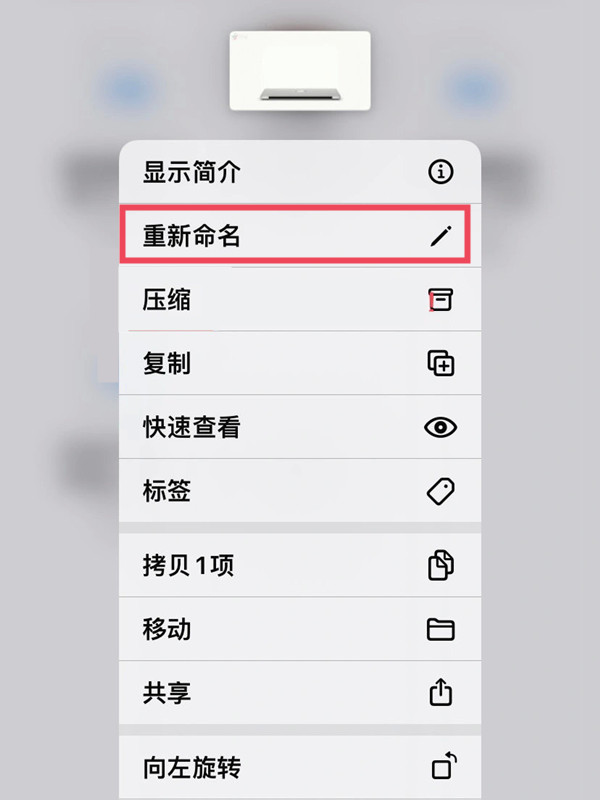Tap the duplicate plus-square icon

(440, 363)
